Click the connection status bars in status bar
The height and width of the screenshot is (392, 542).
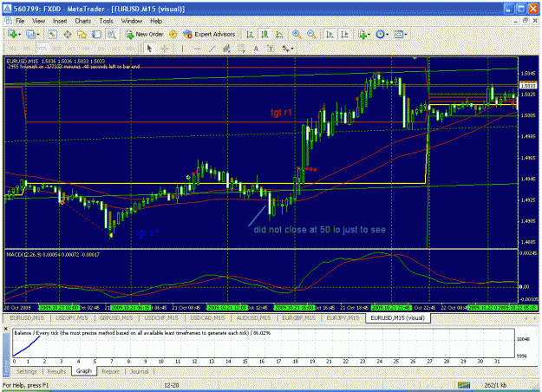coord(464,385)
